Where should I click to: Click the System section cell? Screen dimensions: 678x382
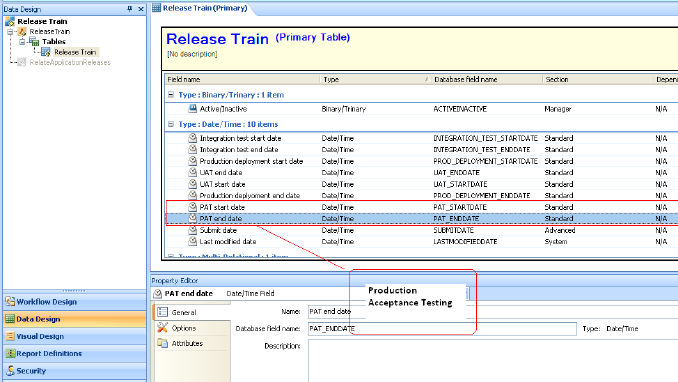(x=556, y=242)
